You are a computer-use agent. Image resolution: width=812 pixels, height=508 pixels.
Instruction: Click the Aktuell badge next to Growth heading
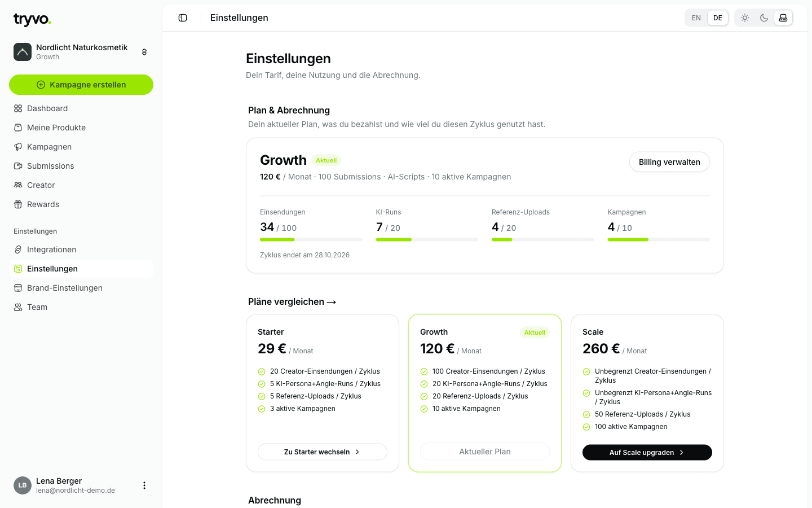[326, 160]
